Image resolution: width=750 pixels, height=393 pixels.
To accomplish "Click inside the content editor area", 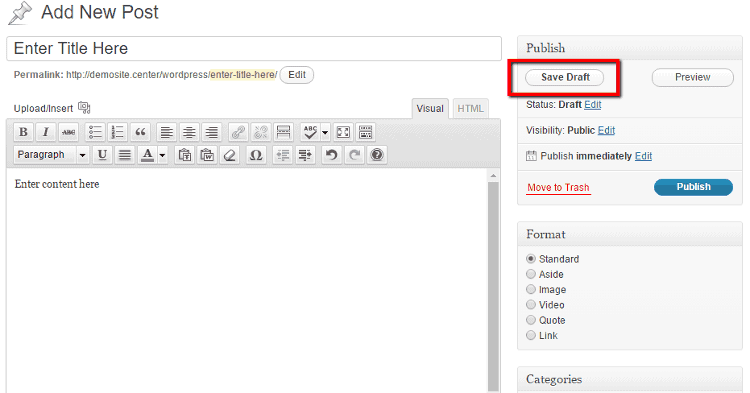I will coord(246,280).
